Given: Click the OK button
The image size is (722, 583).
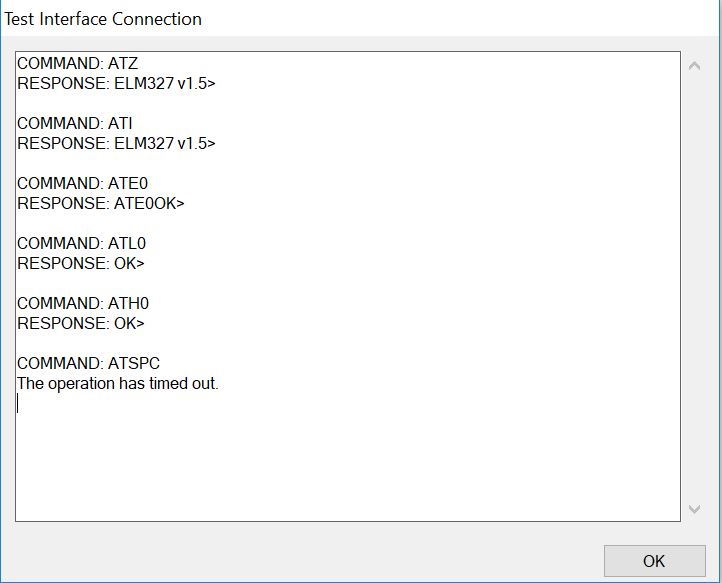Looking at the screenshot, I should (x=654, y=561).
